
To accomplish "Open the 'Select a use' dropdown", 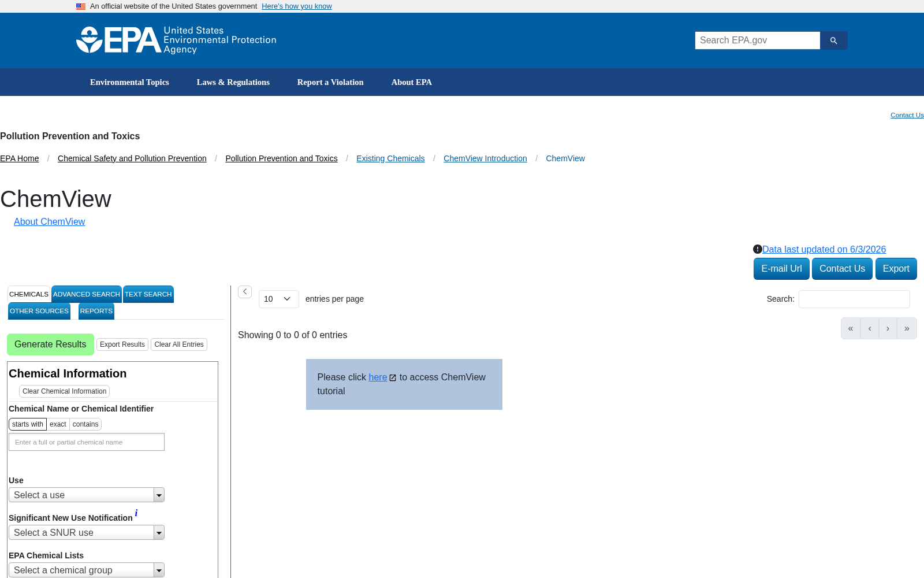I will pyautogui.click(x=87, y=495).
